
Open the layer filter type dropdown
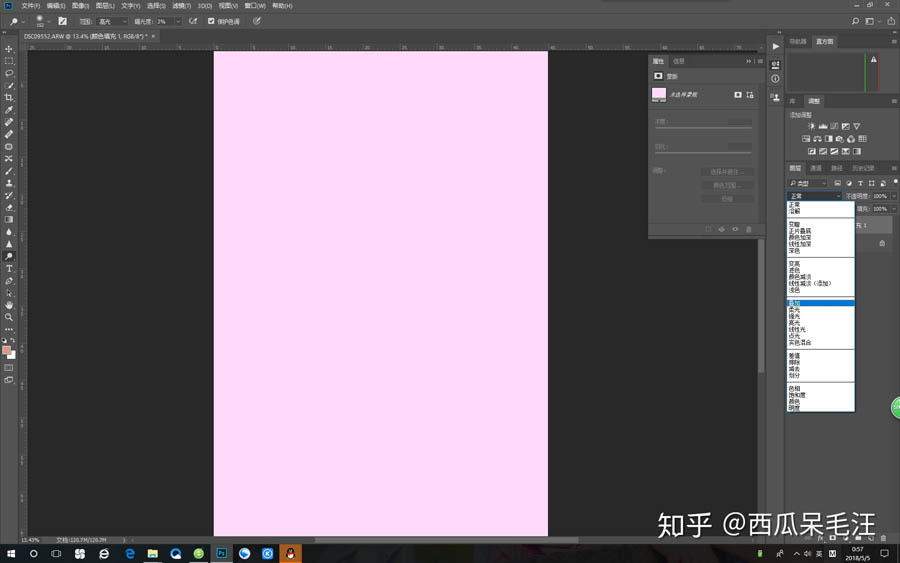(x=808, y=183)
